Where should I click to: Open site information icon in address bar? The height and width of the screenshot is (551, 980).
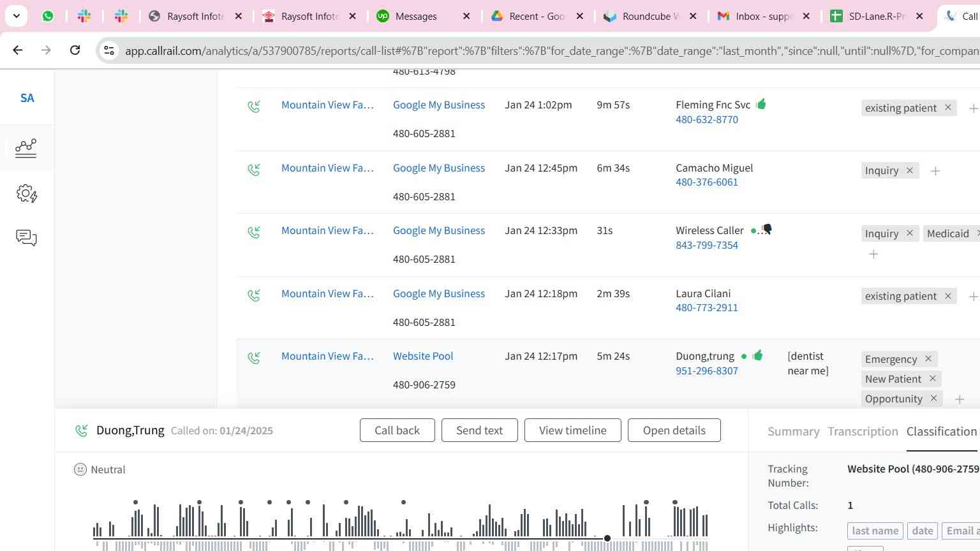(109, 50)
